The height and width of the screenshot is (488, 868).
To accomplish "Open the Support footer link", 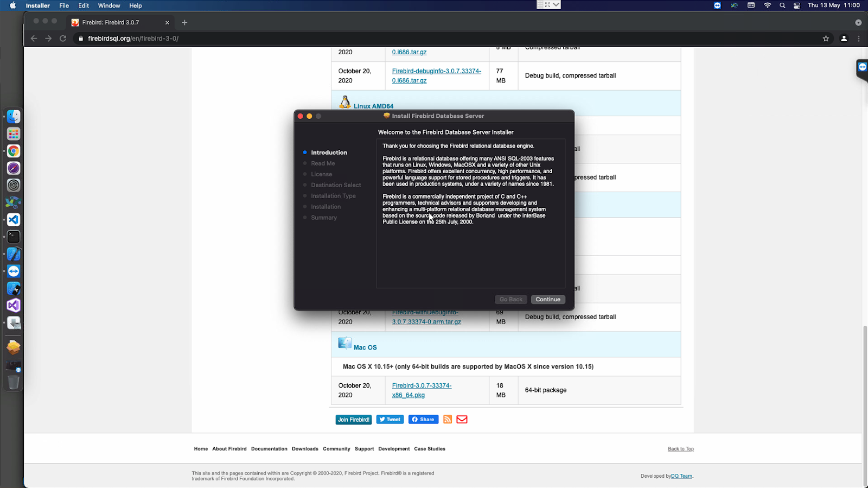I will (364, 449).
